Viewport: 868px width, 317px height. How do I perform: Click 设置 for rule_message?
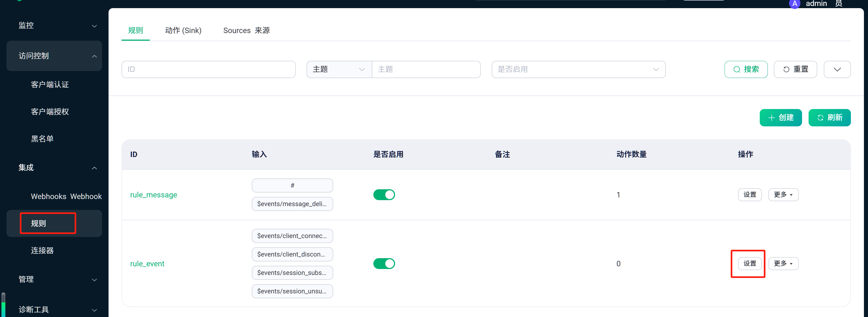[x=750, y=195]
